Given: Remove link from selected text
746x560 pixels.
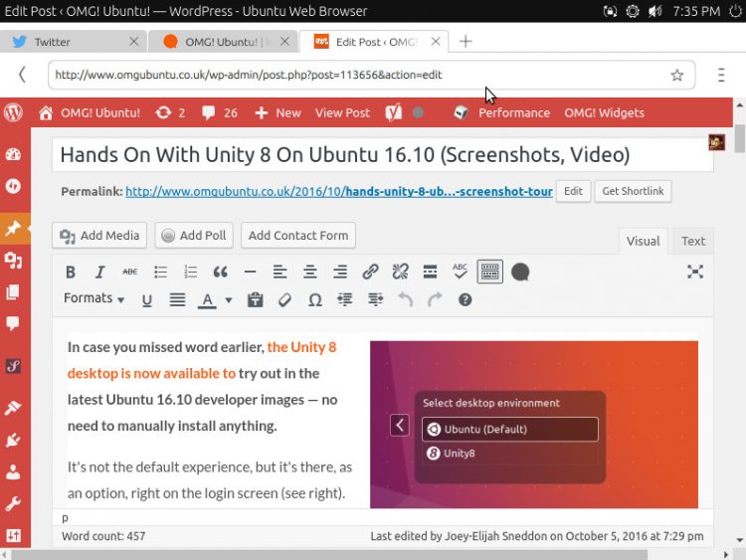Looking at the screenshot, I should pos(400,273).
